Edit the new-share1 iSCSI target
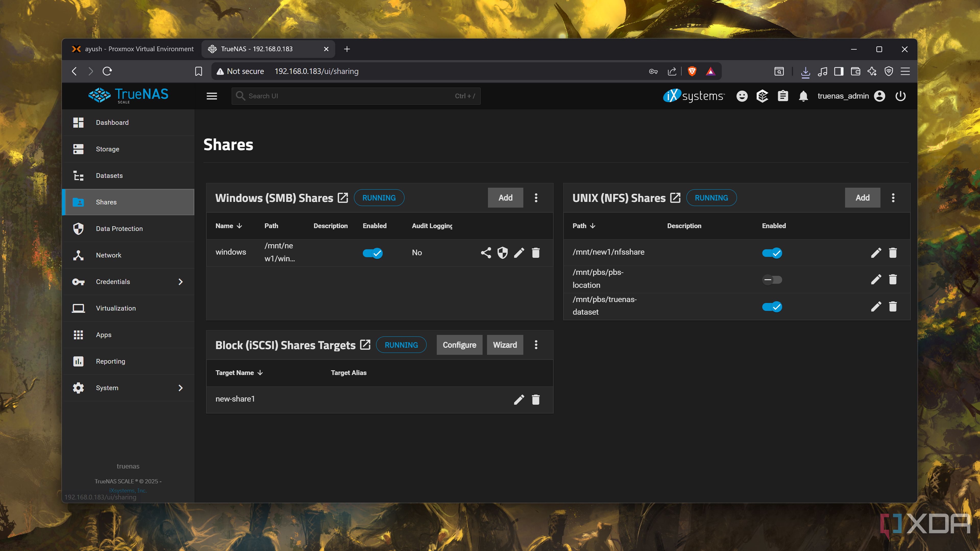This screenshot has height=551, width=980. [x=519, y=400]
